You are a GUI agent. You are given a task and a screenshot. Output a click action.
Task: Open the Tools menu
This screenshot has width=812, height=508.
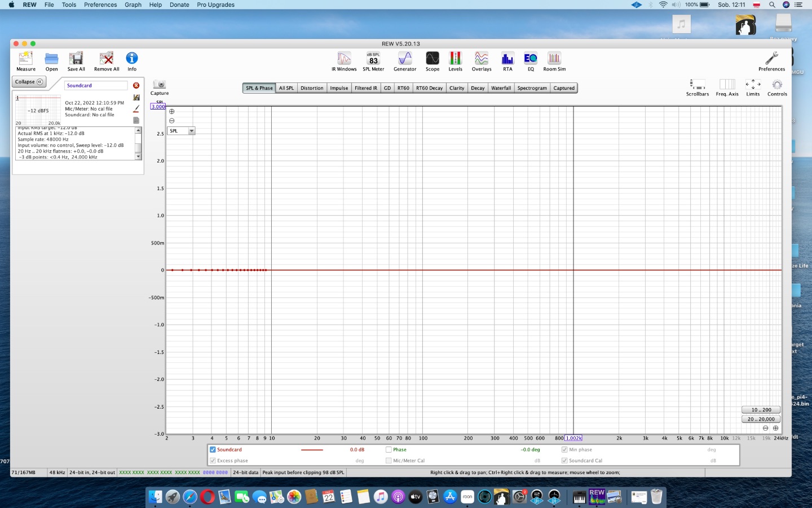pyautogui.click(x=69, y=5)
